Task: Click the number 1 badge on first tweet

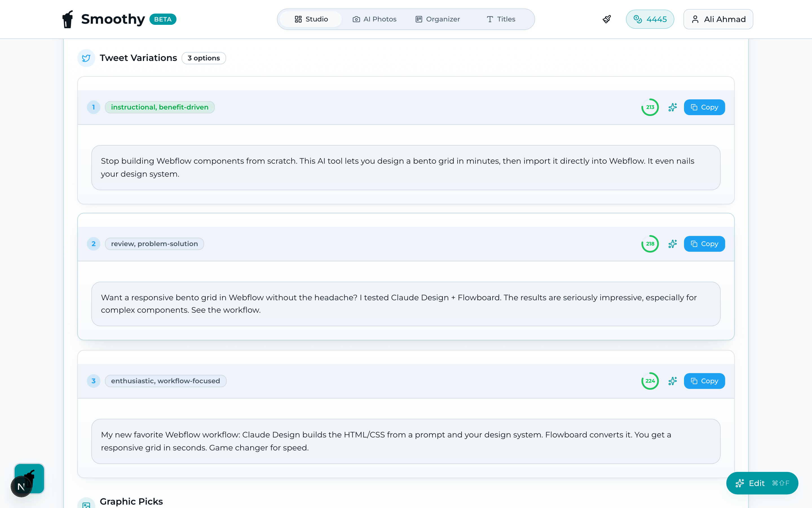Action: point(94,107)
